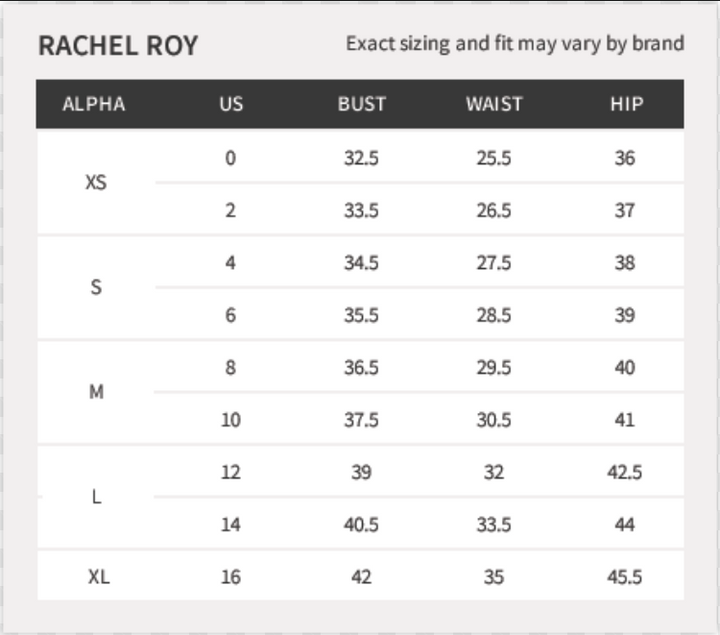Click the 36.5 bust measurement
Viewport: 720px width, 635px height.
(x=361, y=367)
